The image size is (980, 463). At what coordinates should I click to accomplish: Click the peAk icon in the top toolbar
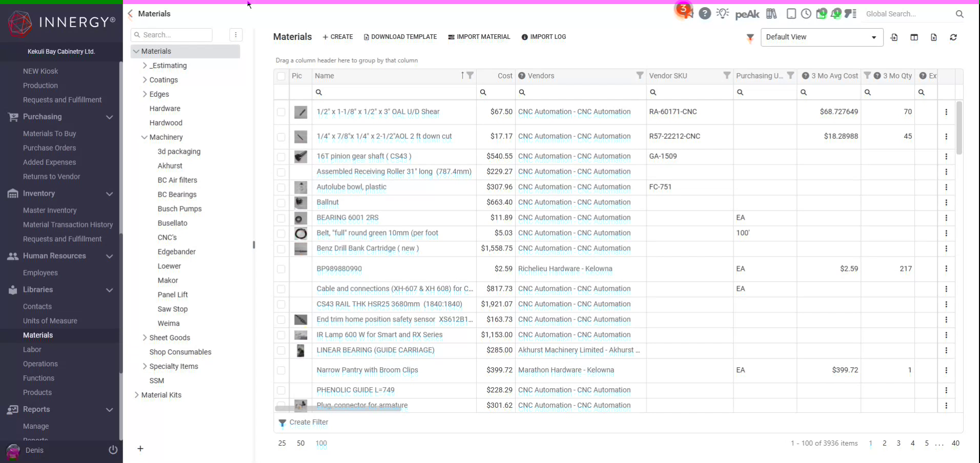[x=747, y=14]
